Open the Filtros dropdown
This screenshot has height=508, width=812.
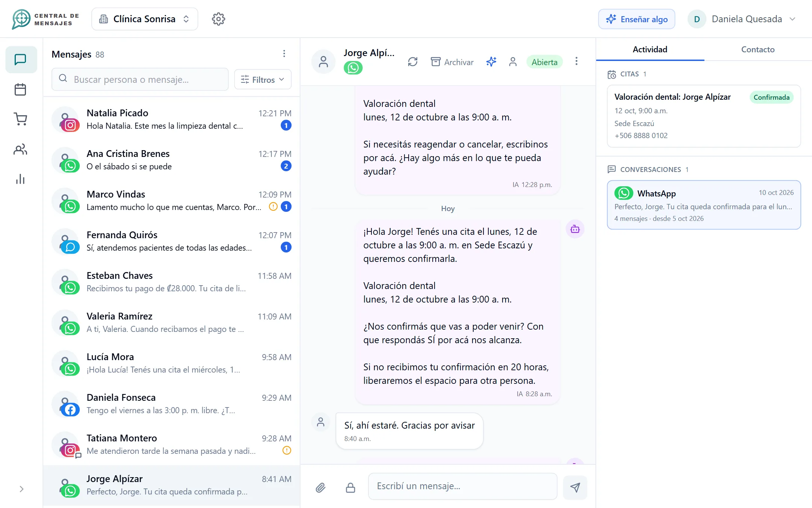click(263, 79)
